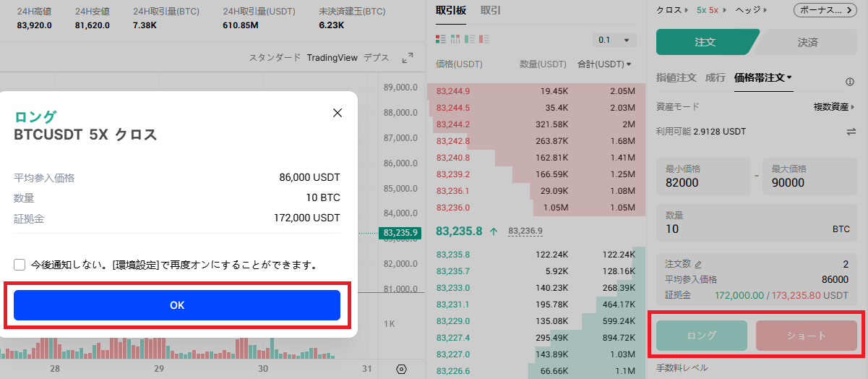Image resolution: width=868 pixels, height=379 pixels.
Task: Open chart settings hexagon icon
Action: pos(402,369)
